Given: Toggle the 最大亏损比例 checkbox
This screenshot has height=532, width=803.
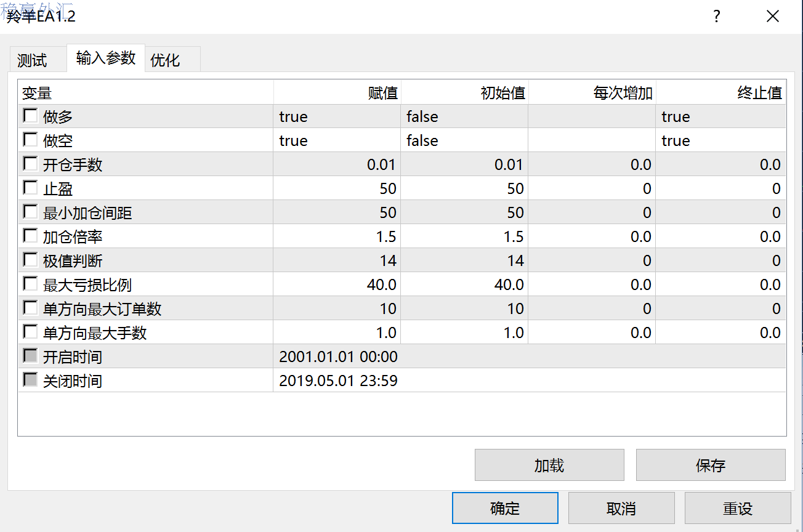Looking at the screenshot, I should [x=30, y=284].
